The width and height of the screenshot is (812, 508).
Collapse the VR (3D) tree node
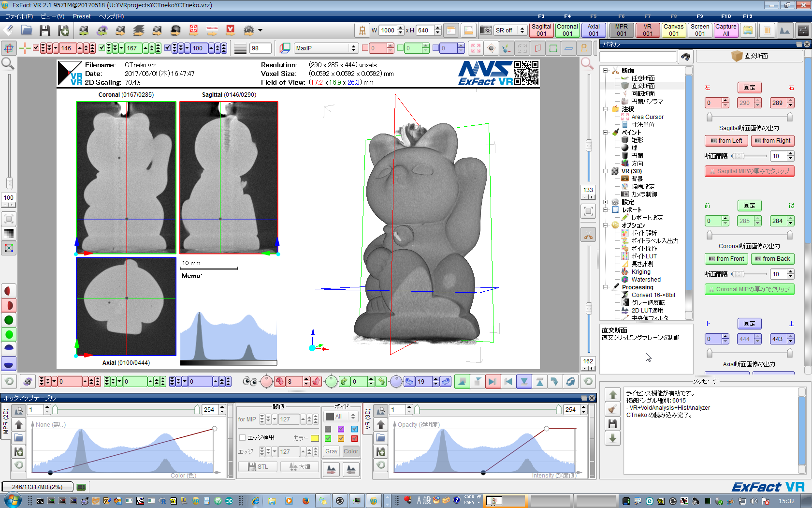(x=605, y=171)
